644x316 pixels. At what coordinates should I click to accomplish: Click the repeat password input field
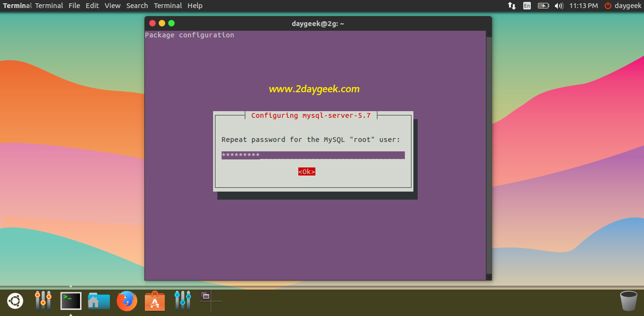tap(313, 155)
